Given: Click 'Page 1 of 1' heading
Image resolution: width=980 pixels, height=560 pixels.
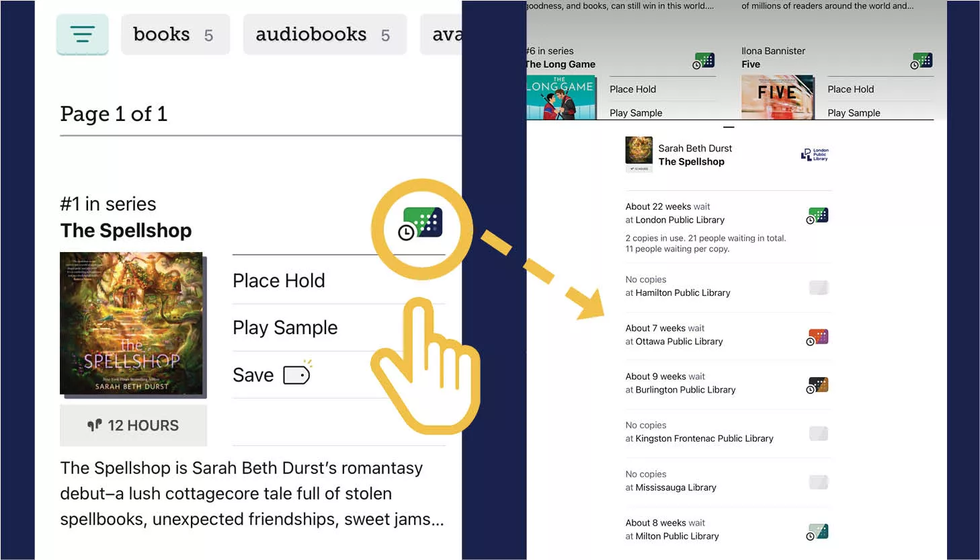Looking at the screenshot, I should [114, 114].
